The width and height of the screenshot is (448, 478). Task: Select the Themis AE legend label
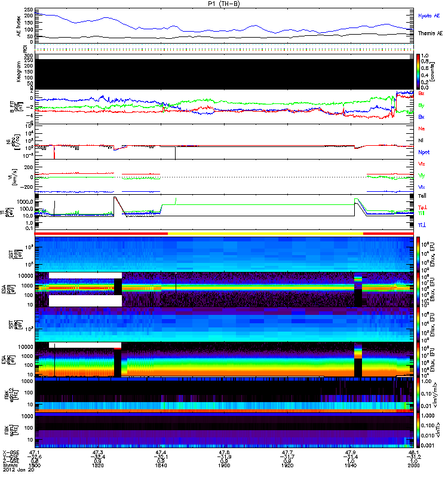click(430, 33)
